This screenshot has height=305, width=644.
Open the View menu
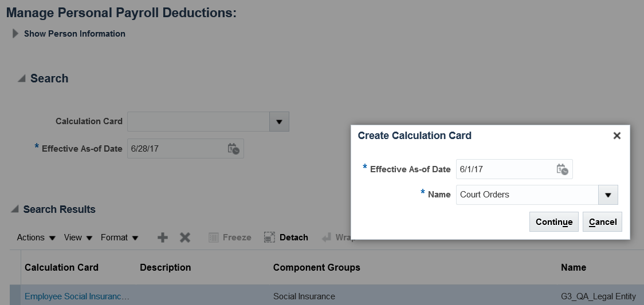point(77,237)
